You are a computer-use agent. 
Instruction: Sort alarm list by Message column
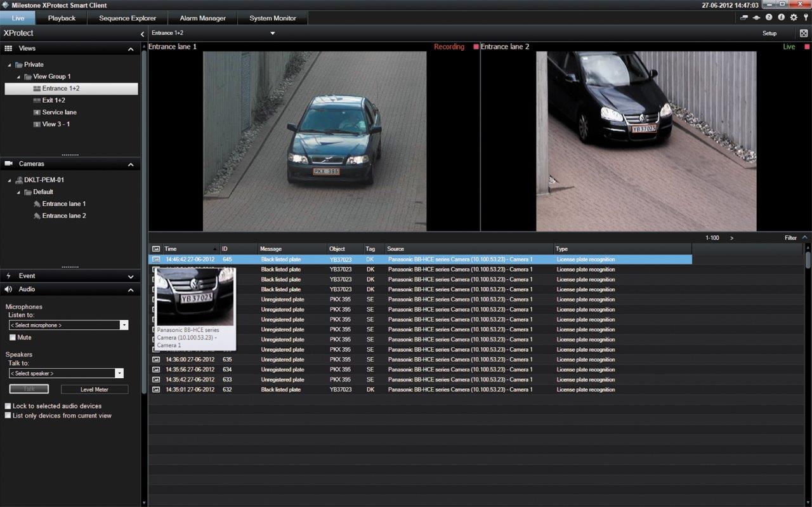(x=292, y=249)
